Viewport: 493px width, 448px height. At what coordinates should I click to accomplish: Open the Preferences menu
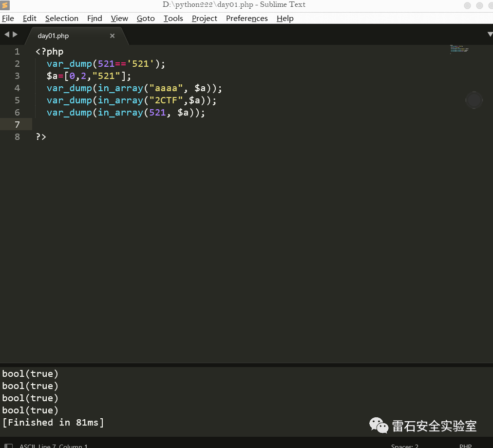[x=247, y=19]
